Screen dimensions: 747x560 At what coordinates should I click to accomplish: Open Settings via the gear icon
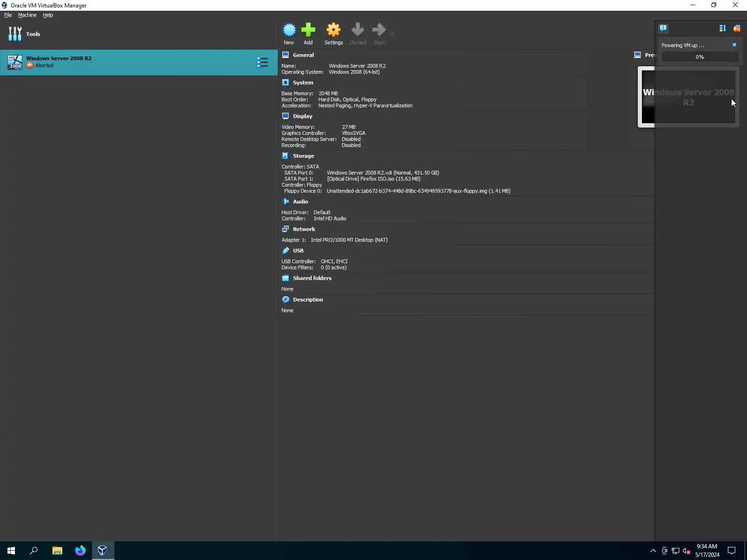(x=333, y=30)
